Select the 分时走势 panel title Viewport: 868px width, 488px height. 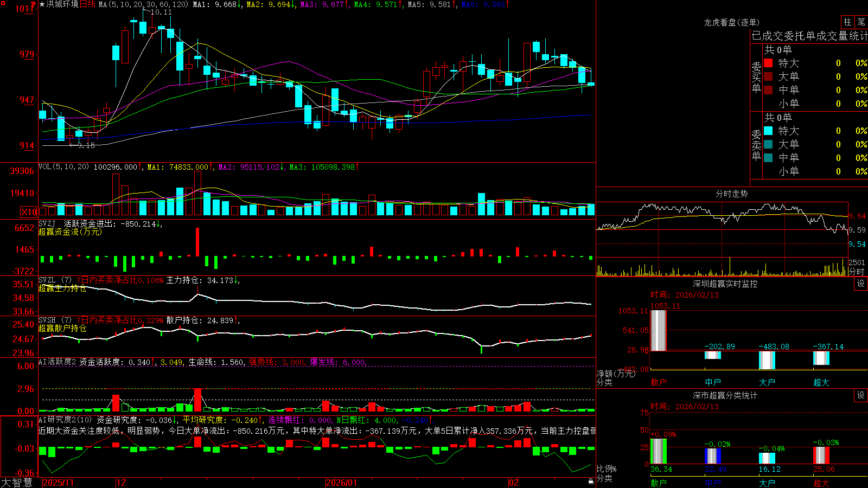(x=731, y=194)
